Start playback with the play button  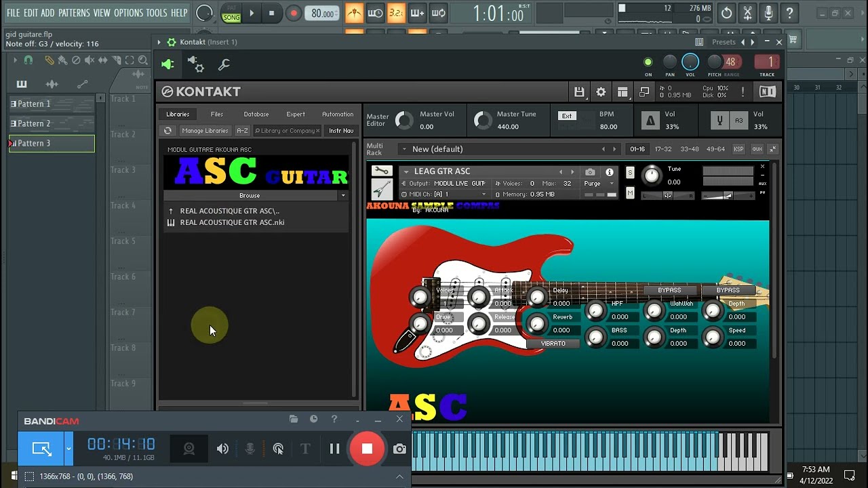tap(252, 13)
